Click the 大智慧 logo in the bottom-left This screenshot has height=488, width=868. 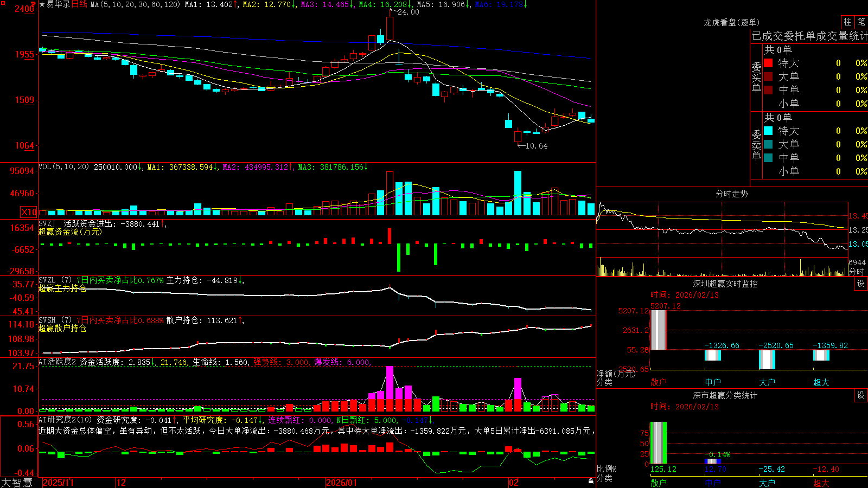point(17,483)
